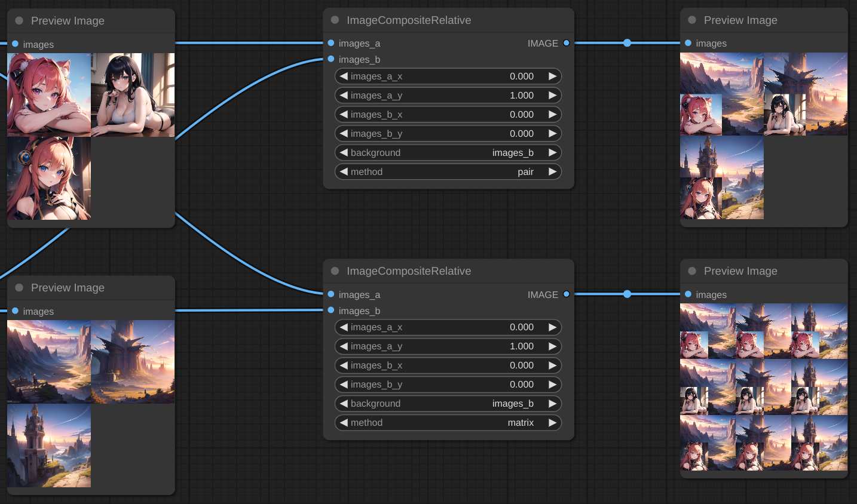Select the link midpoint dot after pair node's IMAGE output

tap(627, 43)
